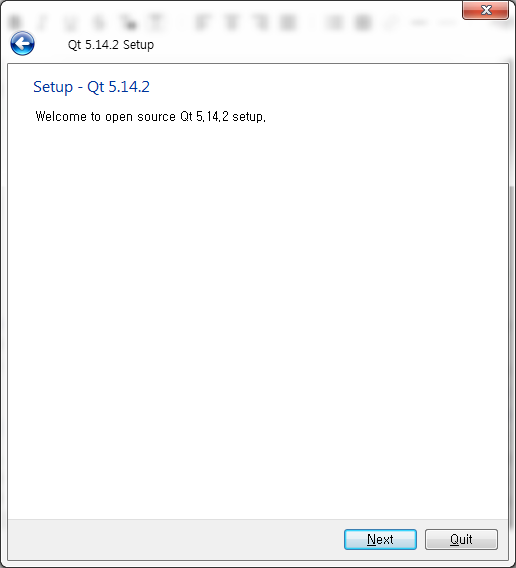Click the blue back arrow icon
Viewport: 516px width, 568px height.
pyautogui.click(x=22, y=43)
